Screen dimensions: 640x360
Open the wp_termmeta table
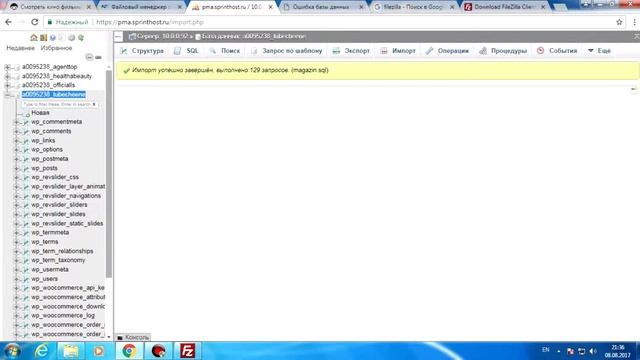pyautogui.click(x=50, y=233)
